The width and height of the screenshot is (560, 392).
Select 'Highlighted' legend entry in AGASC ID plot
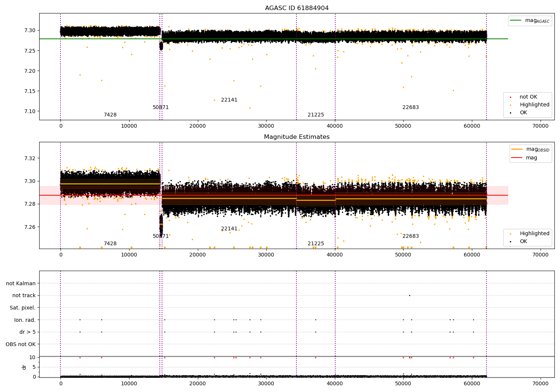535,105
